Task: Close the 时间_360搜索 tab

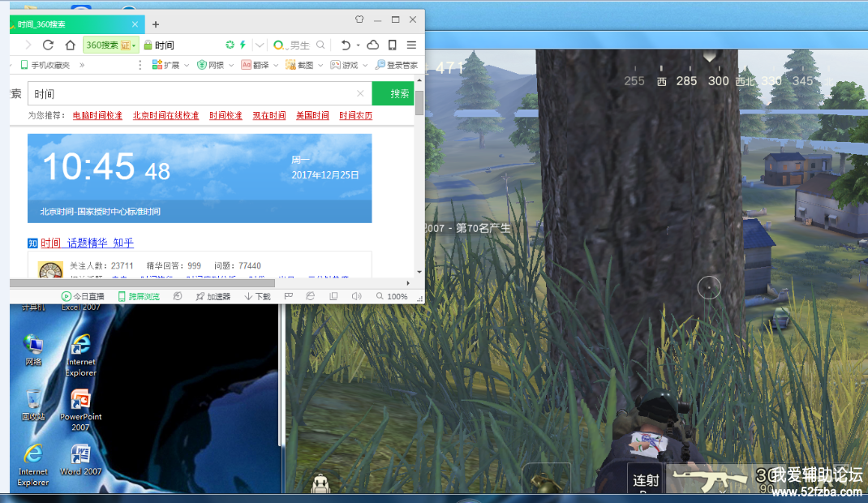Action: point(135,24)
